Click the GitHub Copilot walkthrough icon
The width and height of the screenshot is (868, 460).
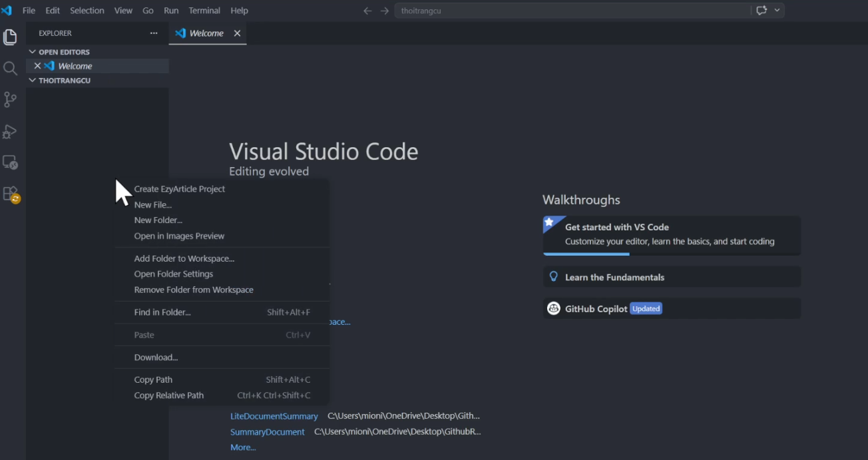(553, 308)
